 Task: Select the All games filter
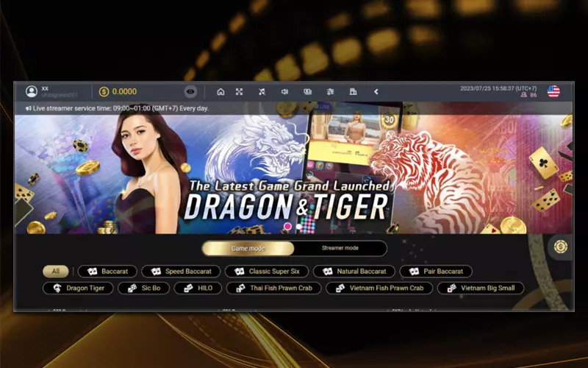click(55, 271)
